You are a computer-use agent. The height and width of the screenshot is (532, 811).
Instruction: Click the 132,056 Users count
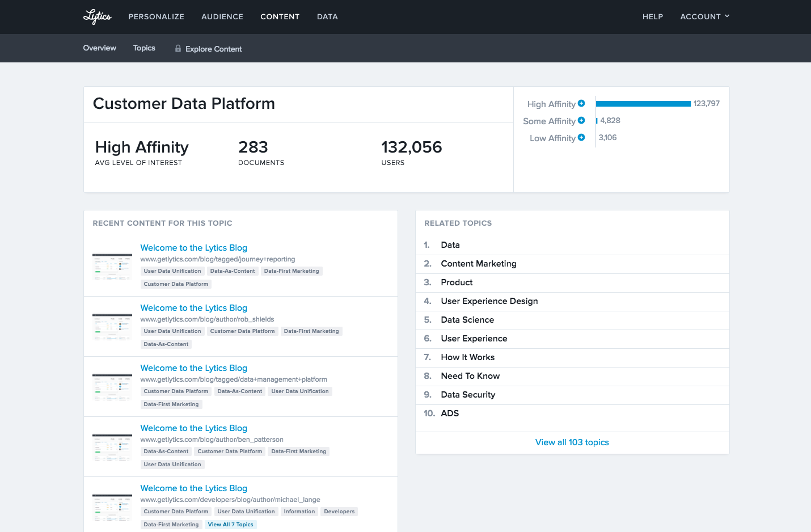coord(412,147)
